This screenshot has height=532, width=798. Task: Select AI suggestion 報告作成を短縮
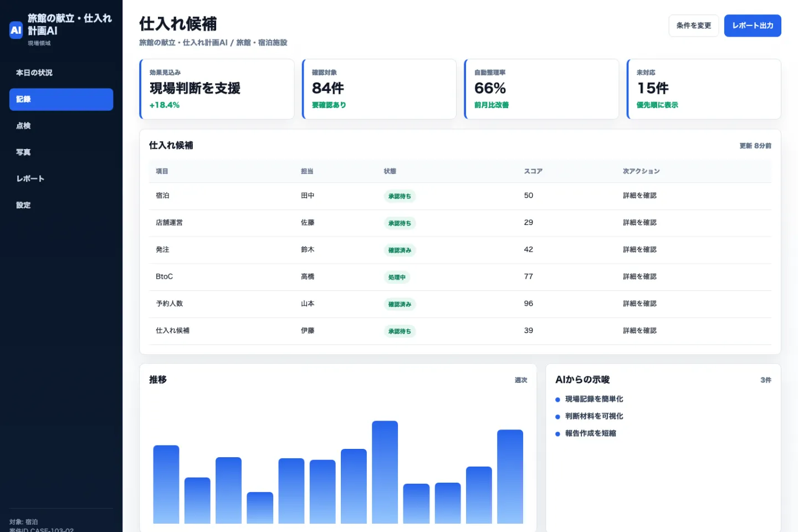pyautogui.click(x=591, y=433)
